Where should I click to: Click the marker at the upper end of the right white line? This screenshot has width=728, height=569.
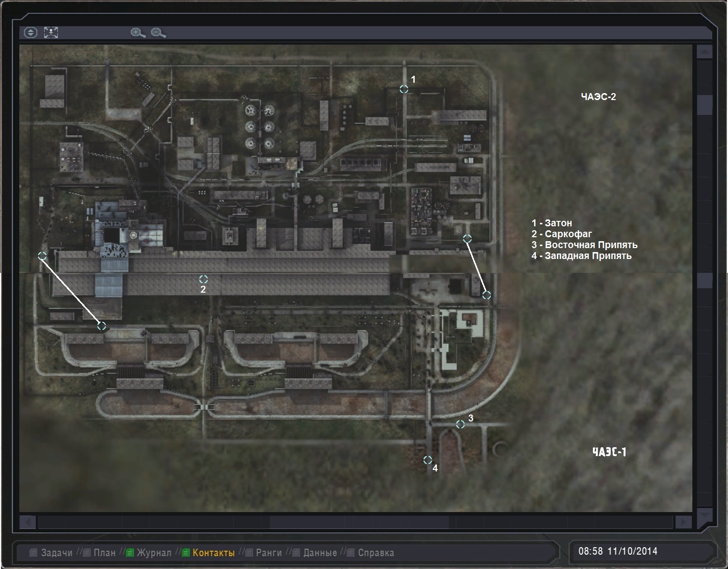[467, 239]
